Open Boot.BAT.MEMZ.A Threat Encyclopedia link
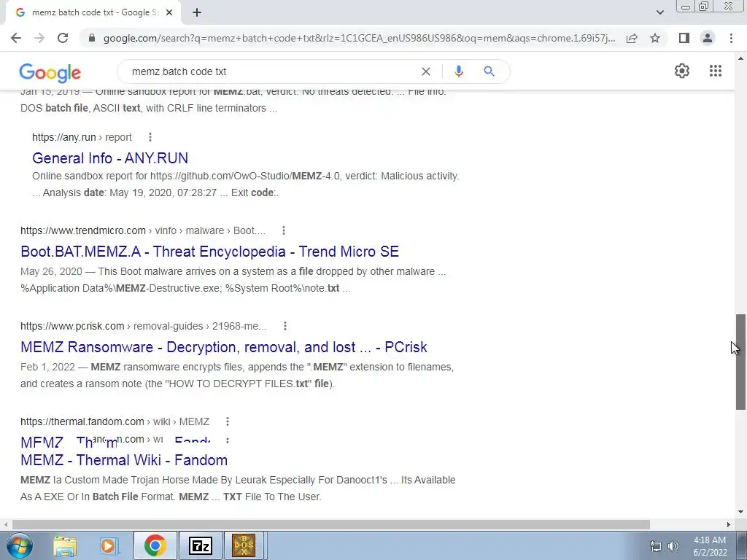Viewport: 747px width, 560px height. [209, 252]
